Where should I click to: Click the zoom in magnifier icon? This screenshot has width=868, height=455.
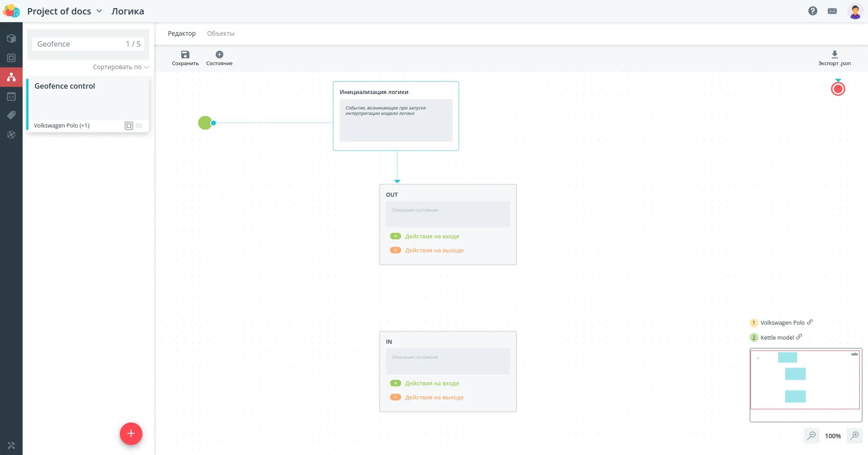854,436
